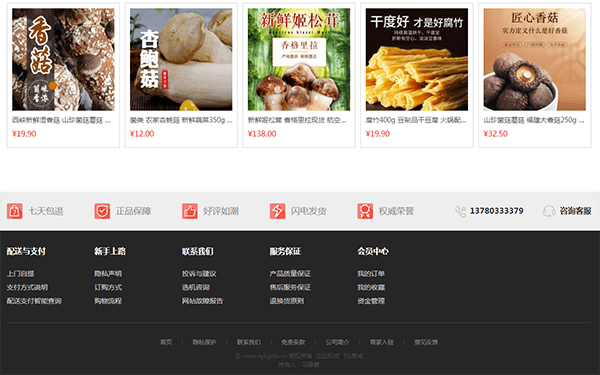Open 我的订单 footer link
The width and height of the screenshot is (600, 375).
click(x=371, y=274)
